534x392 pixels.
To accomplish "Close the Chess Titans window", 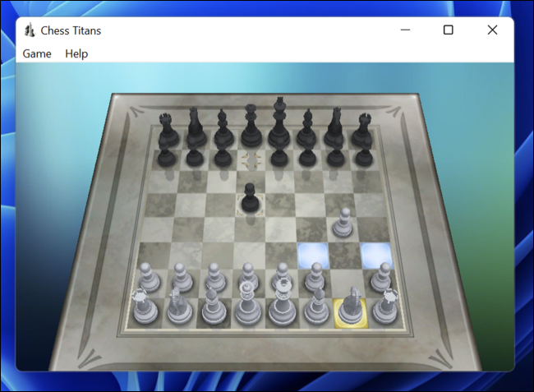I will pyautogui.click(x=492, y=30).
